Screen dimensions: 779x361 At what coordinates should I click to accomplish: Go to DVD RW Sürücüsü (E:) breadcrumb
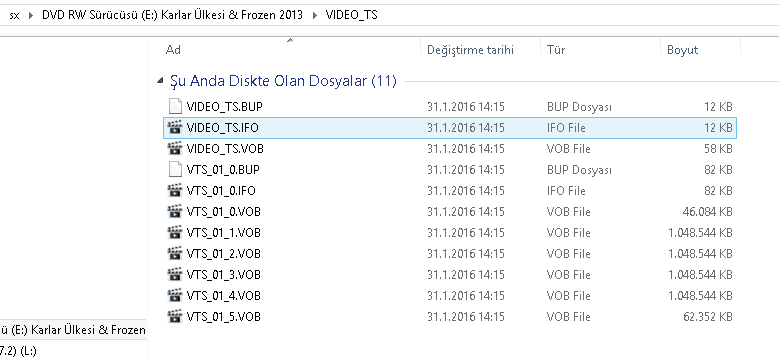click(172, 15)
